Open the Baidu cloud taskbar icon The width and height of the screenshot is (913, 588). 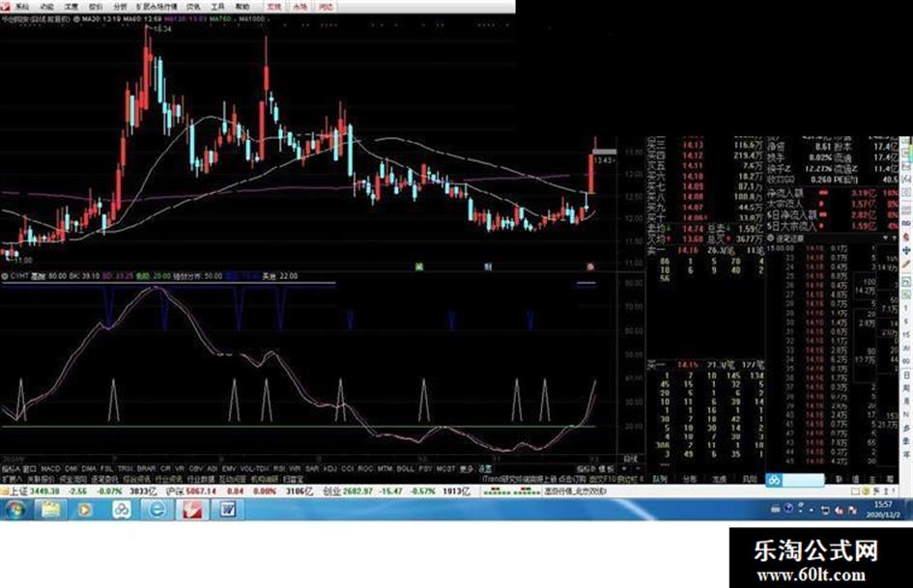[x=121, y=510]
